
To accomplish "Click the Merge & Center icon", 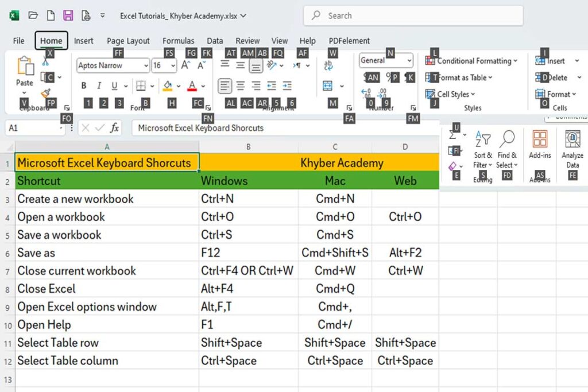I will tap(327, 86).
